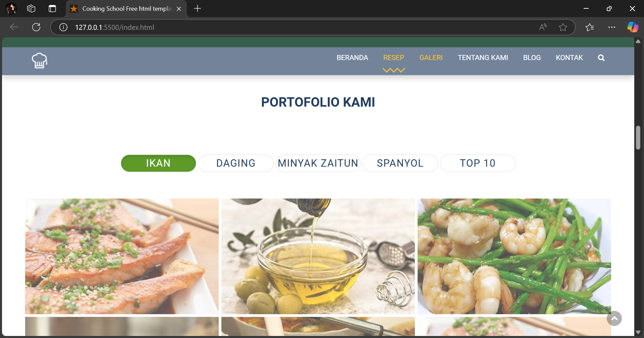The image size is (644, 338).
Task: Open the TENTANG KAMI menu item
Action: (x=483, y=58)
